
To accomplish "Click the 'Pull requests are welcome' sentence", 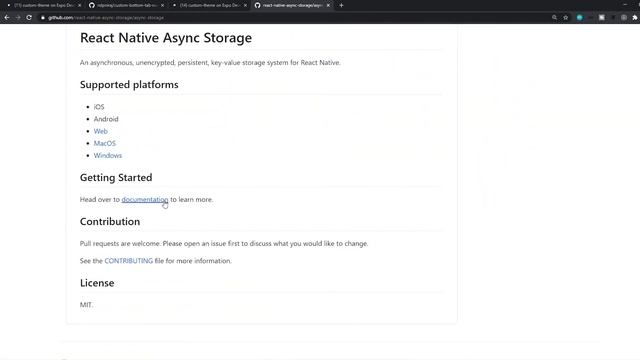I will pyautogui.click(x=224, y=244).
